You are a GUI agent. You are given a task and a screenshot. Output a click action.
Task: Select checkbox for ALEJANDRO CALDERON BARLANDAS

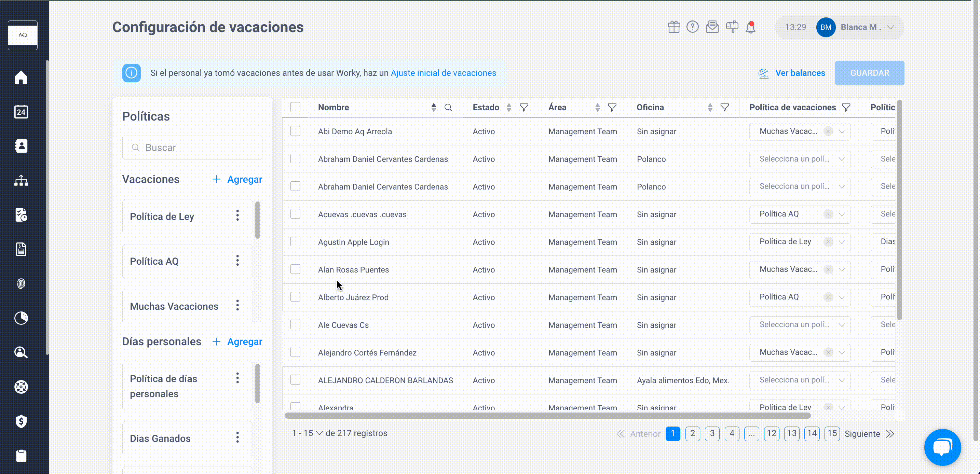pyautogui.click(x=295, y=380)
